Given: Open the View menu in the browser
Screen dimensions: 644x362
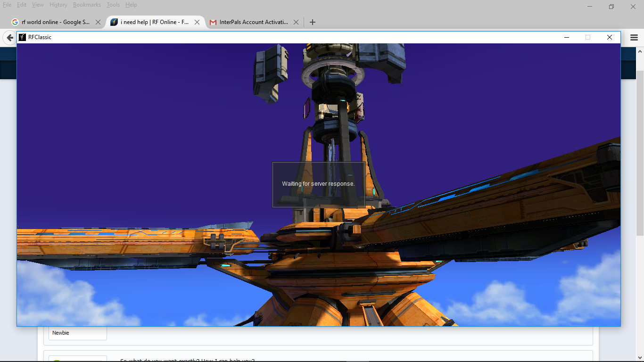Looking at the screenshot, I should [38, 5].
